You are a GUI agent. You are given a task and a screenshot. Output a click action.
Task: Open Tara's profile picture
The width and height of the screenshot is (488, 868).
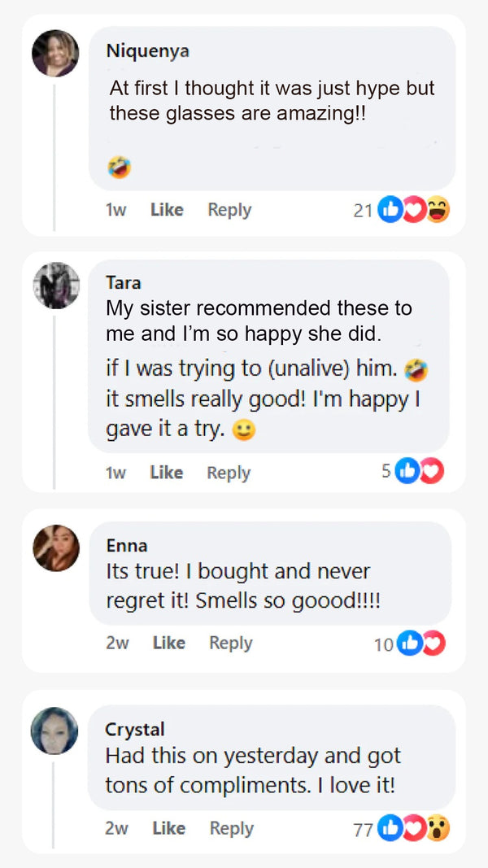(55, 286)
